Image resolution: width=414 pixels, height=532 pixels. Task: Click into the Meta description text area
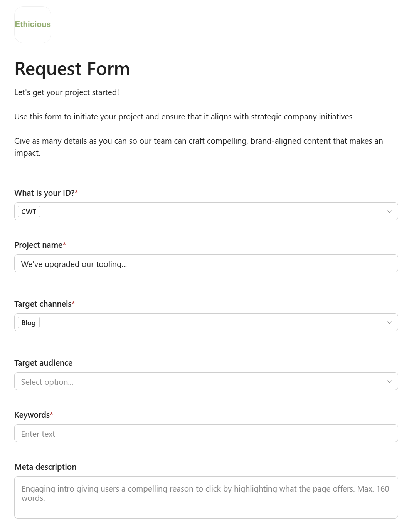point(206,497)
